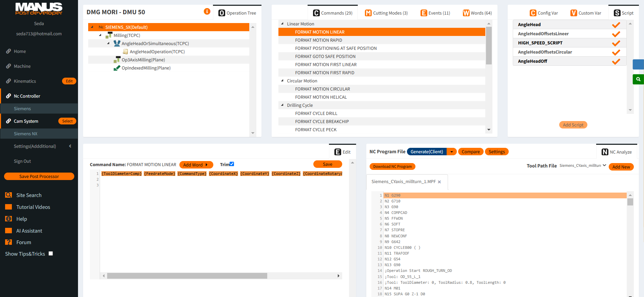
Task: Open Site Search from sidebar icon
Action: click(8, 195)
